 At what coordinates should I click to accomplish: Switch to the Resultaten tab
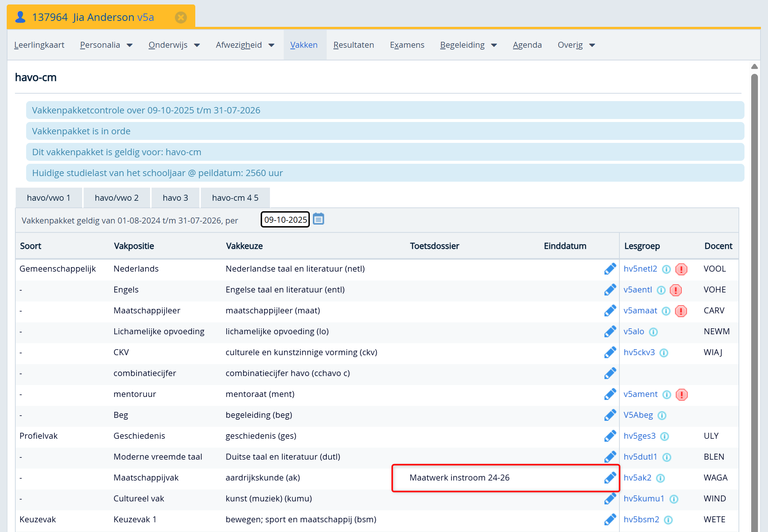click(353, 45)
